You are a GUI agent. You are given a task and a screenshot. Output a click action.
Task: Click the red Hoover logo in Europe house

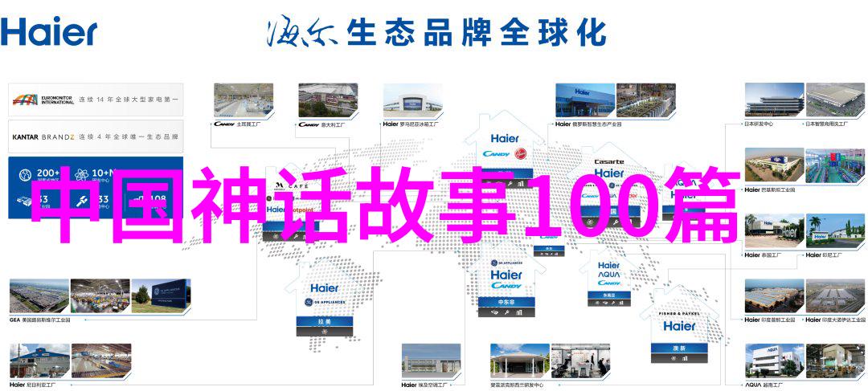coord(520,153)
